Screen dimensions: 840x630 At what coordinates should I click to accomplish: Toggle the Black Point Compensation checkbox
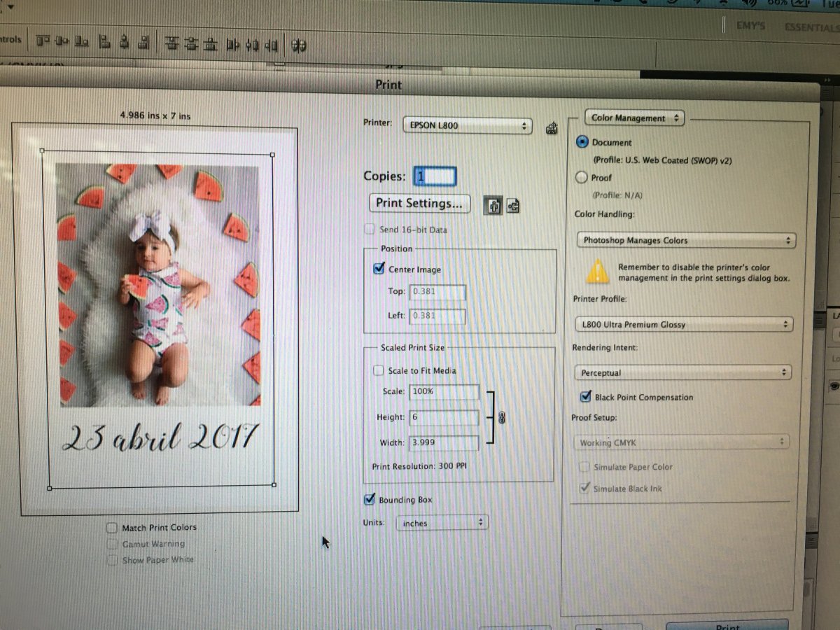click(586, 397)
